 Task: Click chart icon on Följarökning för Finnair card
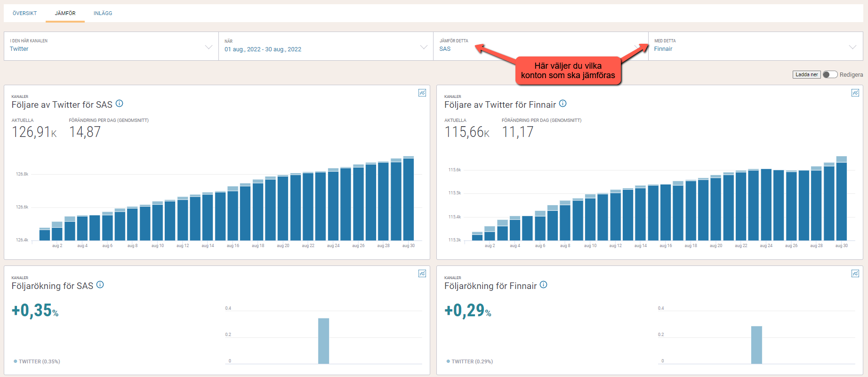click(855, 273)
